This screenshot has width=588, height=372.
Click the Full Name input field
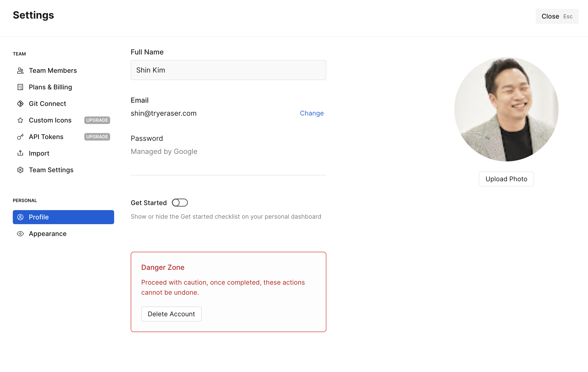229,70
